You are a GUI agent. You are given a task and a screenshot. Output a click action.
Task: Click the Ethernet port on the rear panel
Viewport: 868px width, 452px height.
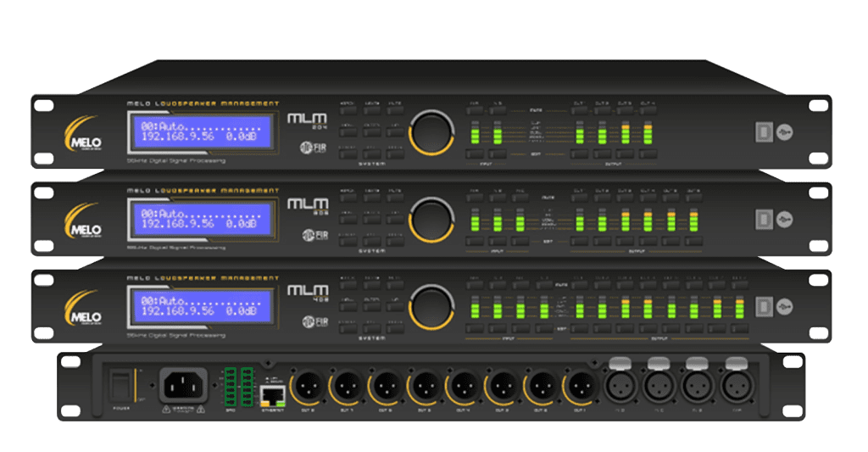coord(272,395)
